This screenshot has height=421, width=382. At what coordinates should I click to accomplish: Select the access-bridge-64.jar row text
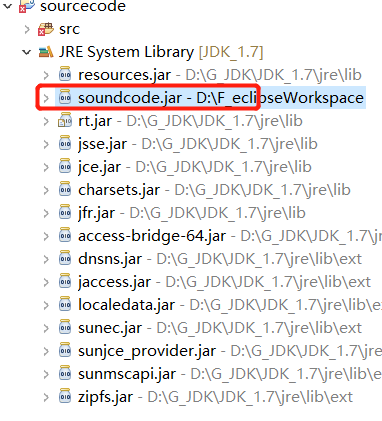coord(230,236)
